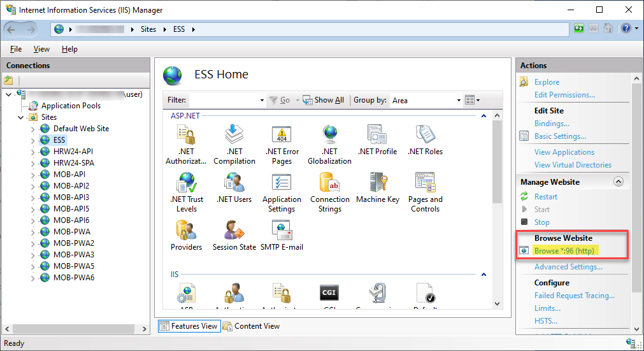Open Failed Request Tracing link
Image resolution: width=644 pixels, height=351 pixels.
click(575, 296)
